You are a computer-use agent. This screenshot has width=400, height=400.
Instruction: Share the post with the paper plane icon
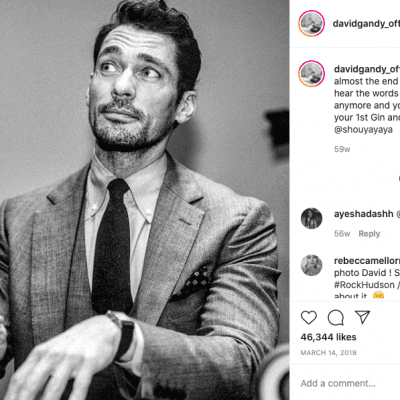tap(362, 317)
